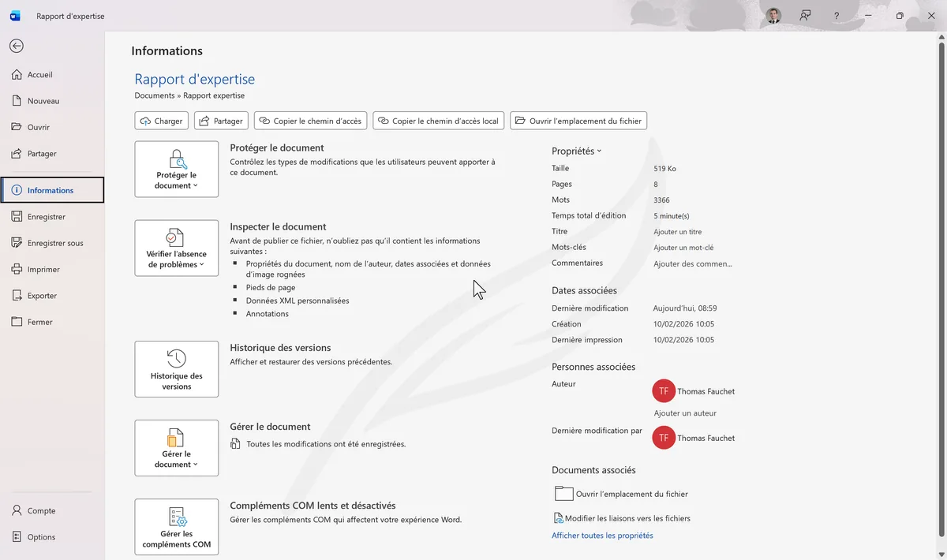
Task: Click the Afficher toutes les propriétés link
Action: tap(602, 536)
